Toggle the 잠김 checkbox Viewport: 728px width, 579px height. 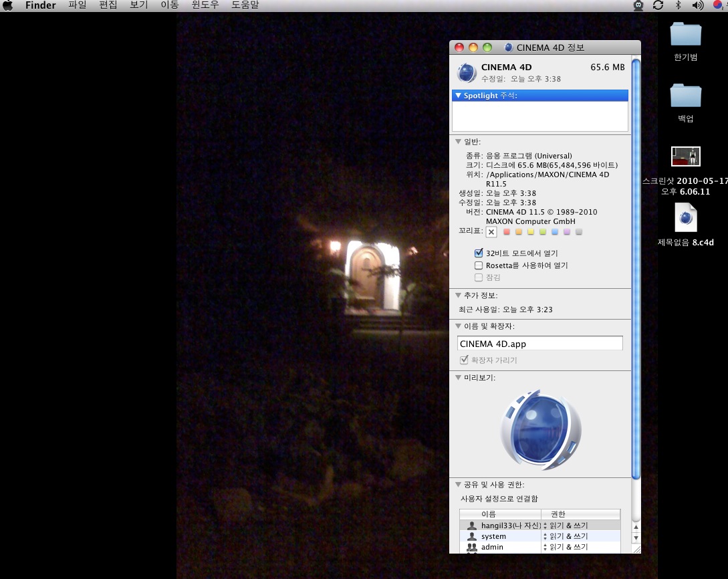click(479, 277)
